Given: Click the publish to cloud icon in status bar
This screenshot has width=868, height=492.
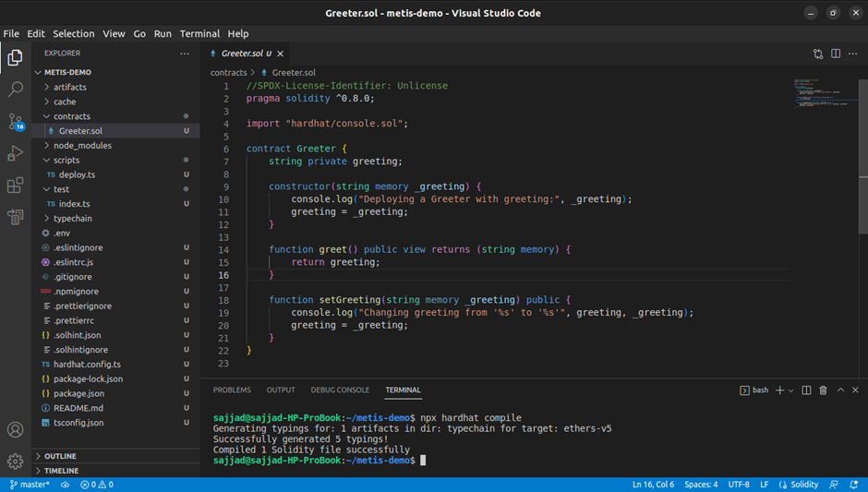Looking at the screenshot, I should [x=65, y=485].
